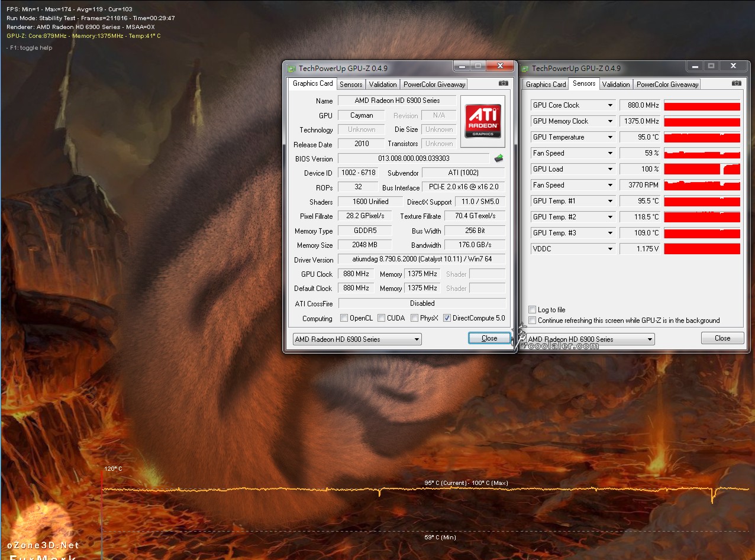The width and height of the screenshot is (755, 560).
Task: Switch to Sensors tab in left window
Action: 351,85
